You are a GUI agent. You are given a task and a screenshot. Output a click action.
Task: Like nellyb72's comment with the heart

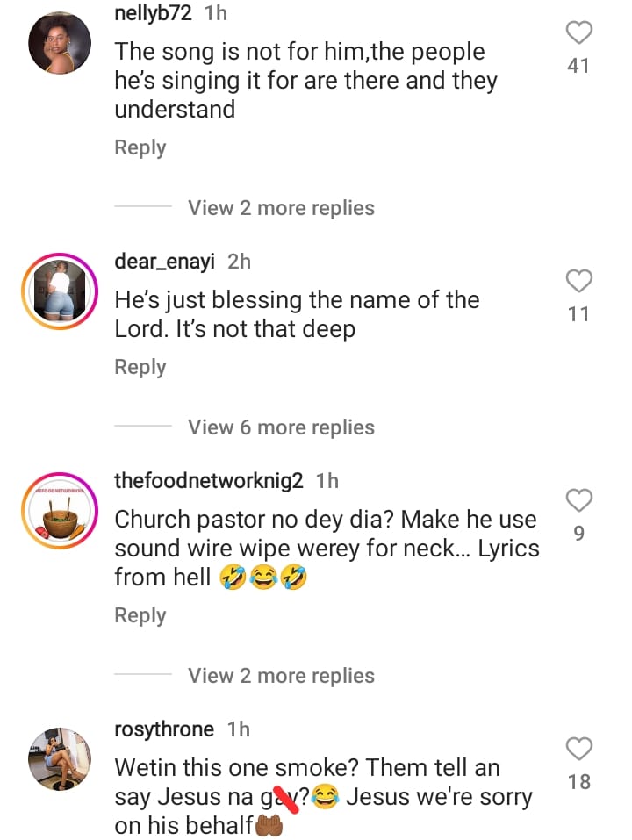[578, 33]
